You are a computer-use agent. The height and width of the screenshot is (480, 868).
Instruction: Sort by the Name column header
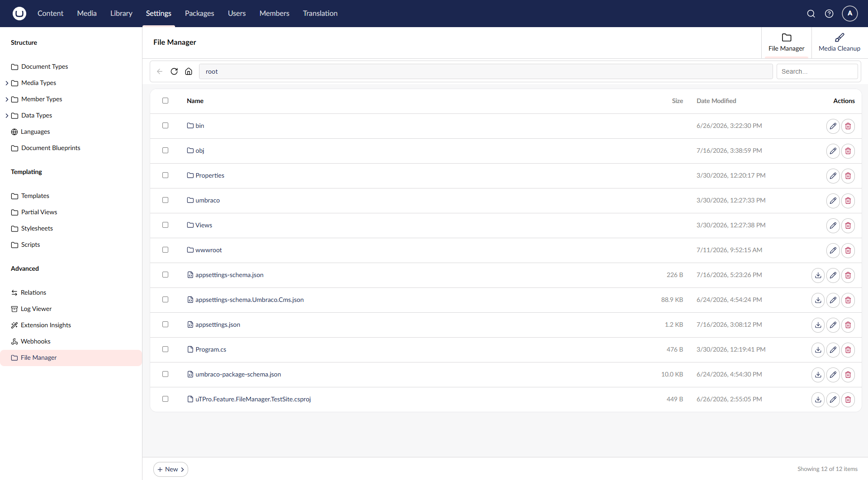click(x=195, y=101)
